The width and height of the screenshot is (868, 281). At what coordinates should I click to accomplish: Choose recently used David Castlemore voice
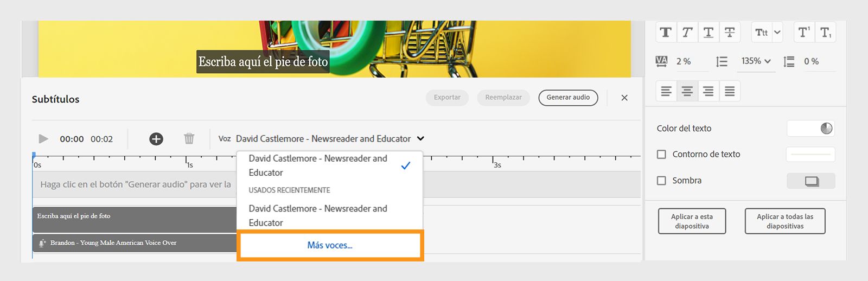click(318, 215)
